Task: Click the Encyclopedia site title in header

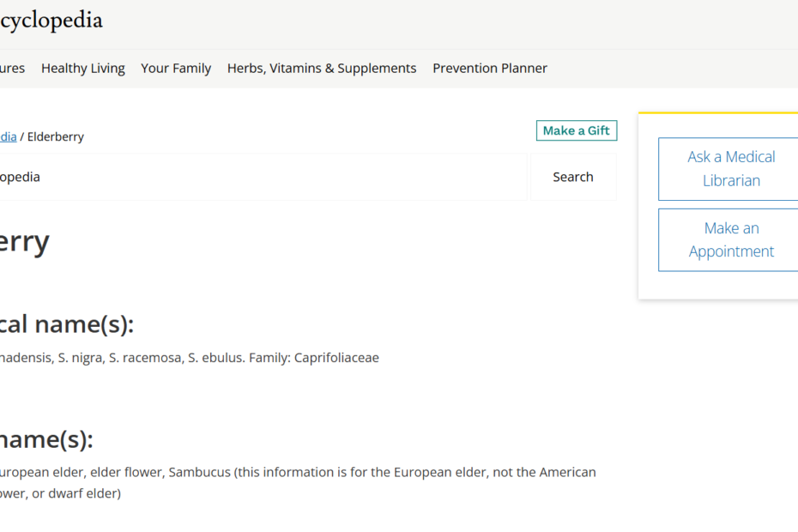Action: (51, 20)
